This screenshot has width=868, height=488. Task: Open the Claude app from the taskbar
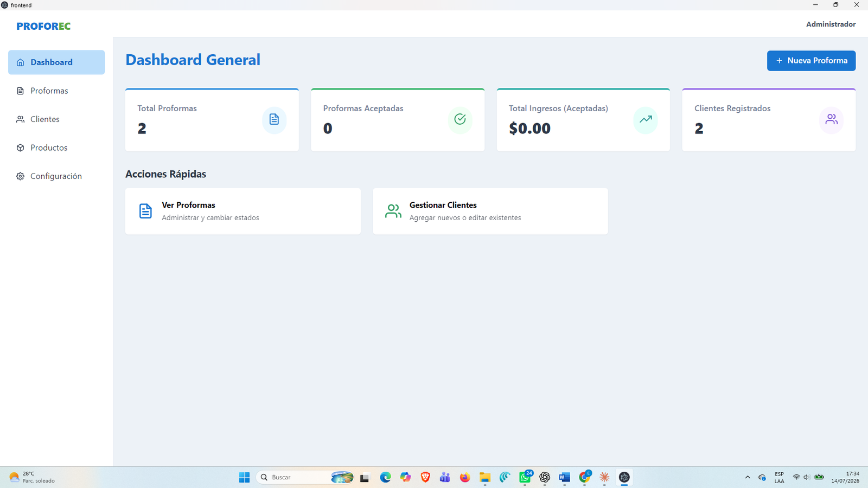[x=604, y=477]
